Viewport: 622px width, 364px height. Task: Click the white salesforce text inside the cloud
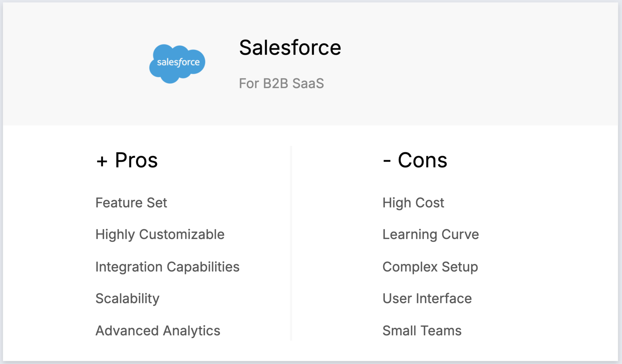pos(178,62)
